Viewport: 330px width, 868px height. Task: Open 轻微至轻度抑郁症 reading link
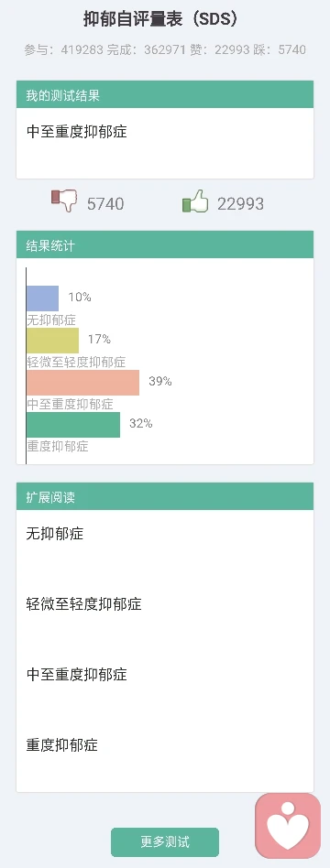(x=83, y=604)
